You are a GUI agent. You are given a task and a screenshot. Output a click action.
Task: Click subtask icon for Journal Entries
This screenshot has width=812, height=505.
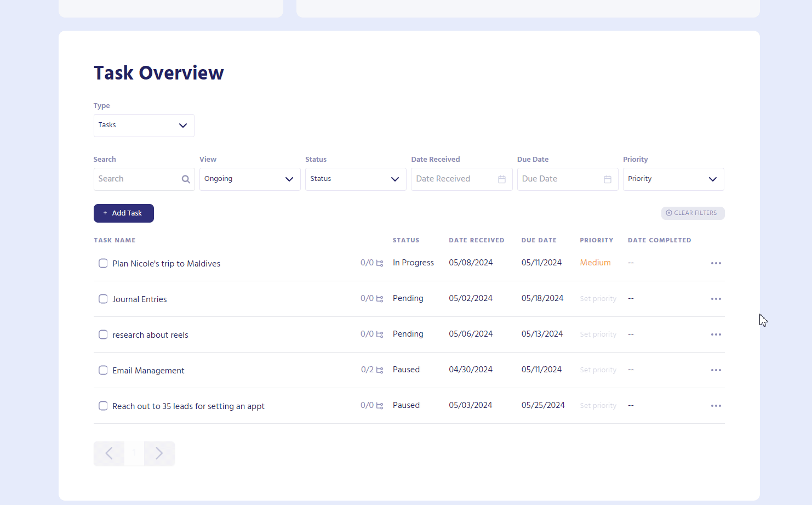click(380, 299)
